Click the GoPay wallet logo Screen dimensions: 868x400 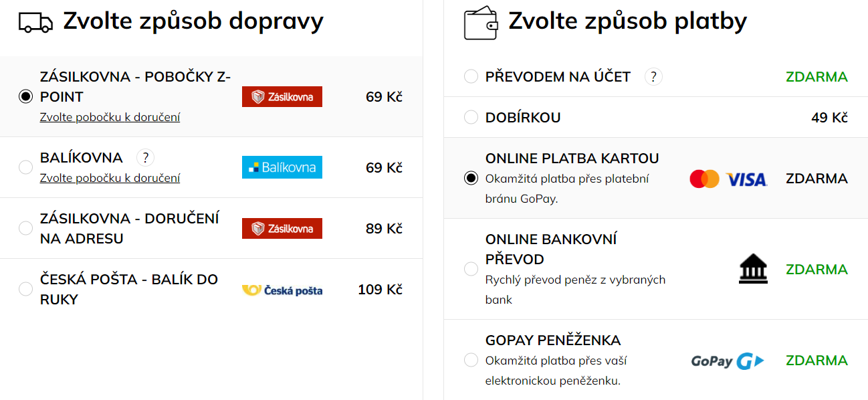click(728, 361)
